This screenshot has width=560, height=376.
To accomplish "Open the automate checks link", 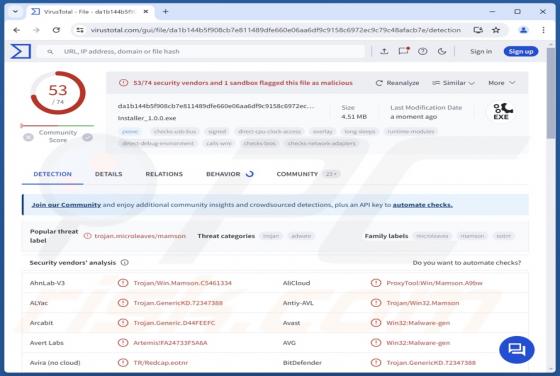I will (x=422, y=205).
